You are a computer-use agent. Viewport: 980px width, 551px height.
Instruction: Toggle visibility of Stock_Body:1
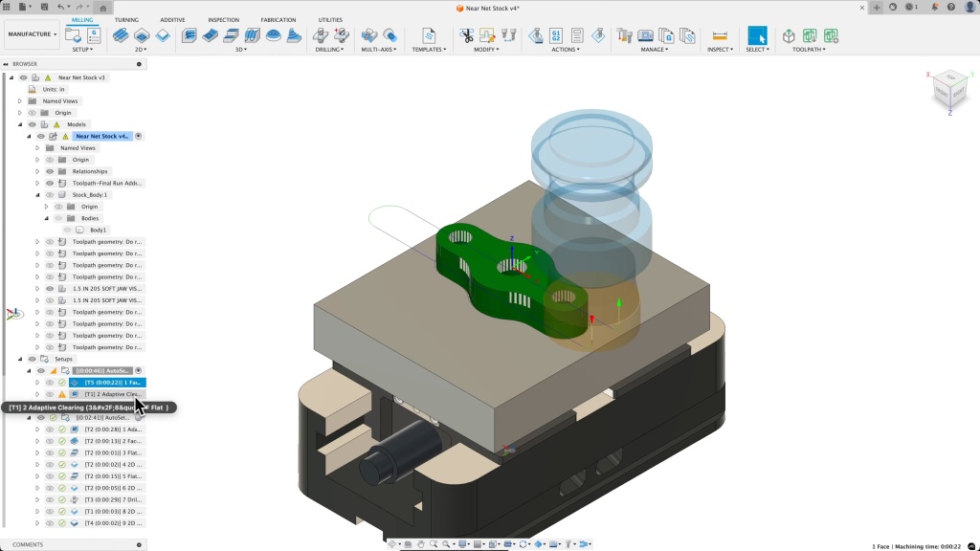click(50, 195)
